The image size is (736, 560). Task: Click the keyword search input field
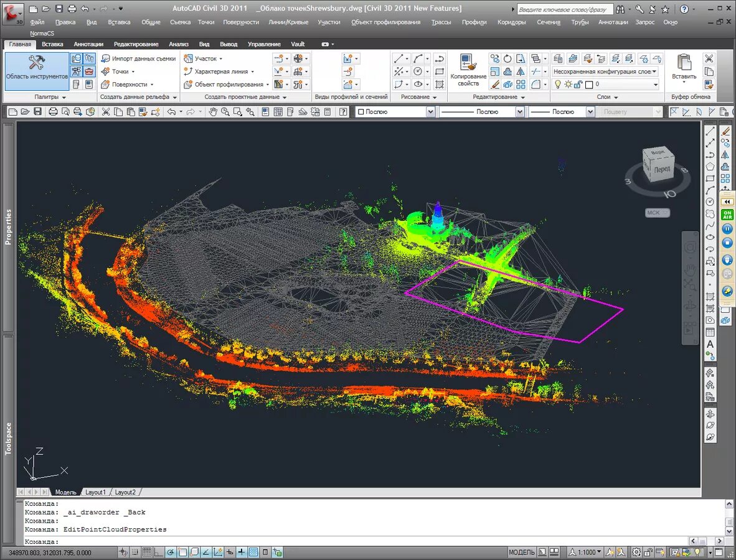[565, 9]
